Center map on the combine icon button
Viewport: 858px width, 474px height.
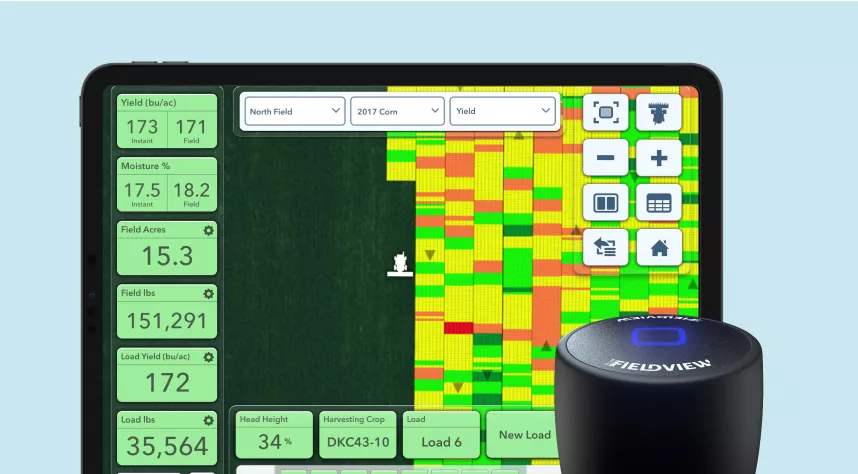pos(658,112)
